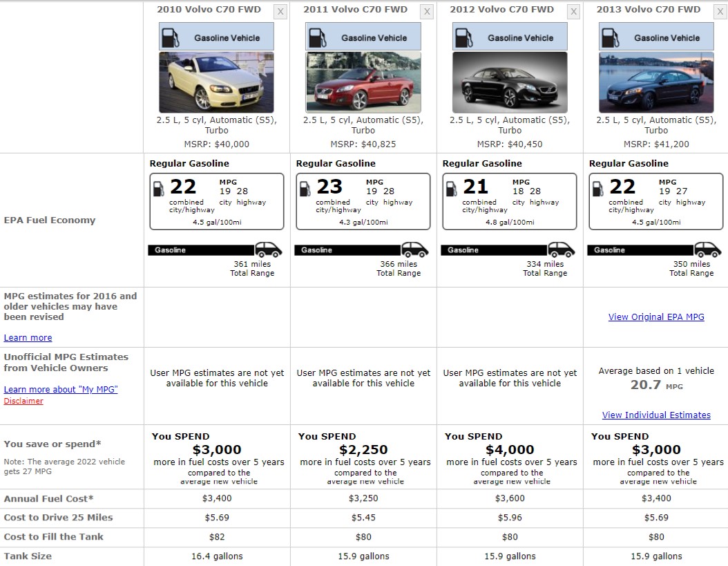Remove the 2013 Volvo C70 from comparison
Screen dimensions: 728x566
pos(720,12)
